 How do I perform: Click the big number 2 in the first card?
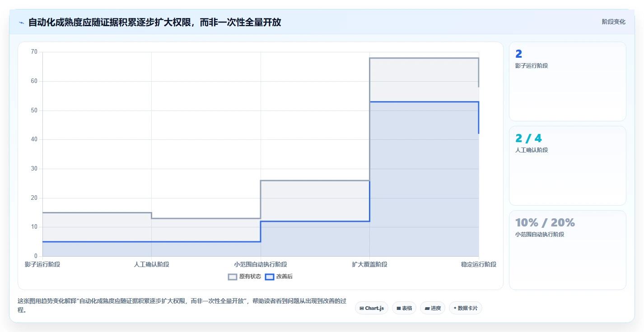(x=518, y=54)
